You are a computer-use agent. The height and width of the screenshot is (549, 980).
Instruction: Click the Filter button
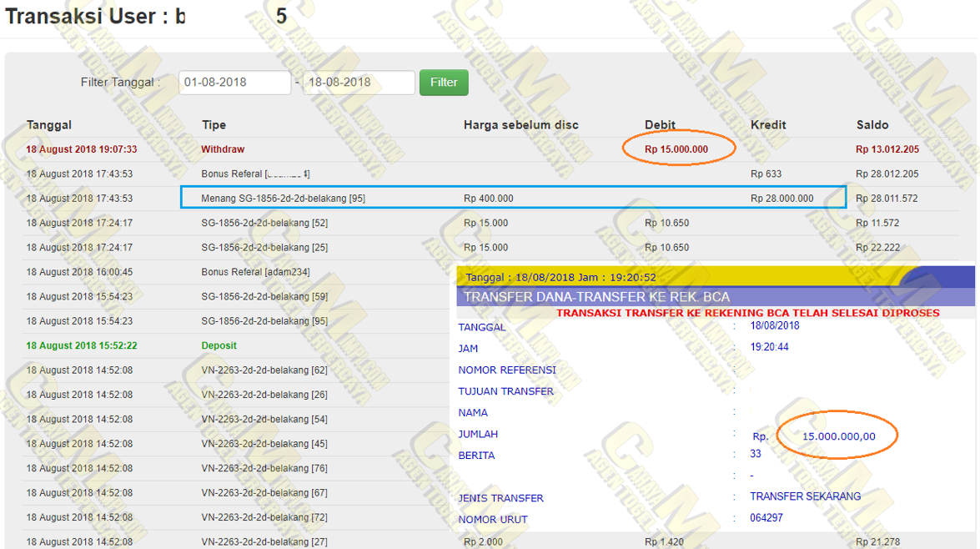coord(444,83)
